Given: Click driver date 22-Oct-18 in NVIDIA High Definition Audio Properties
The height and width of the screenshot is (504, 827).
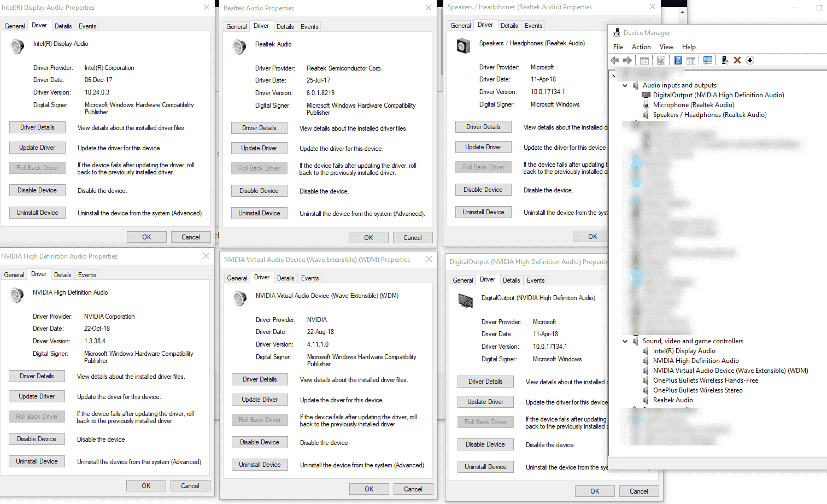Looking at the screenshot, I should 97,329.
